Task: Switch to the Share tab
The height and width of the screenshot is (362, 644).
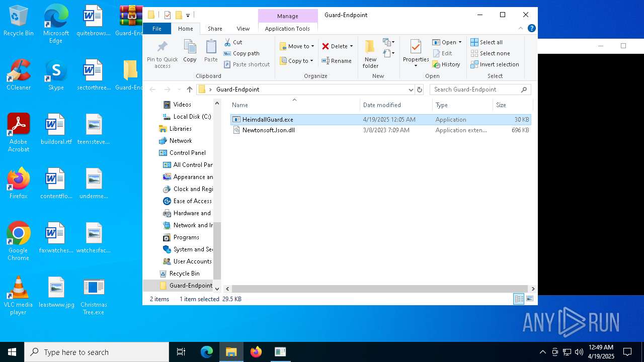Action: (215, 29)
